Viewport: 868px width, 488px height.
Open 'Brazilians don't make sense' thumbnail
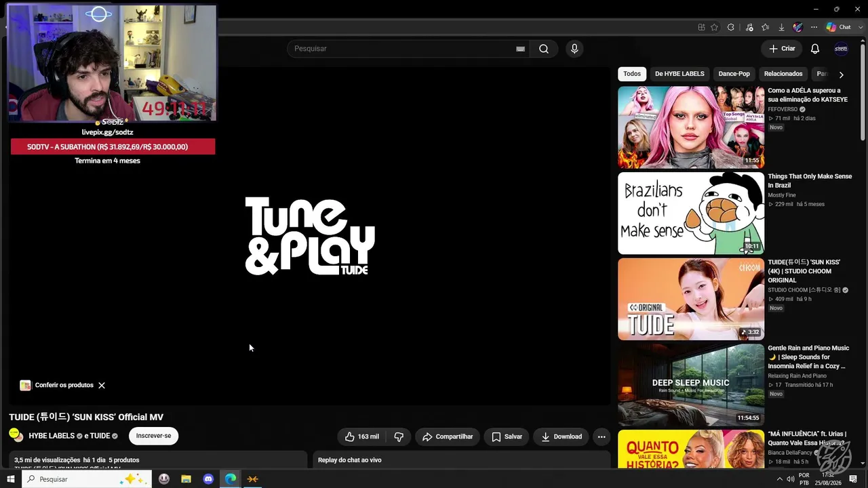coord(691,213)
